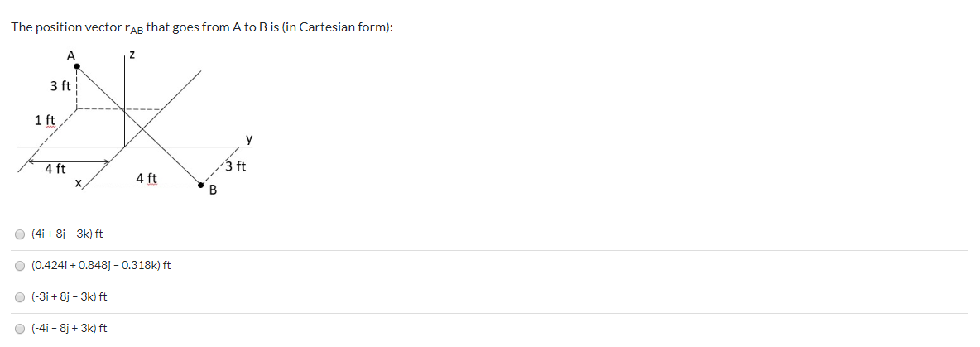Click the answer text "(-3i + 8j − 3k) ft"
Screen dimensions: 980x347
pos(70,297)
